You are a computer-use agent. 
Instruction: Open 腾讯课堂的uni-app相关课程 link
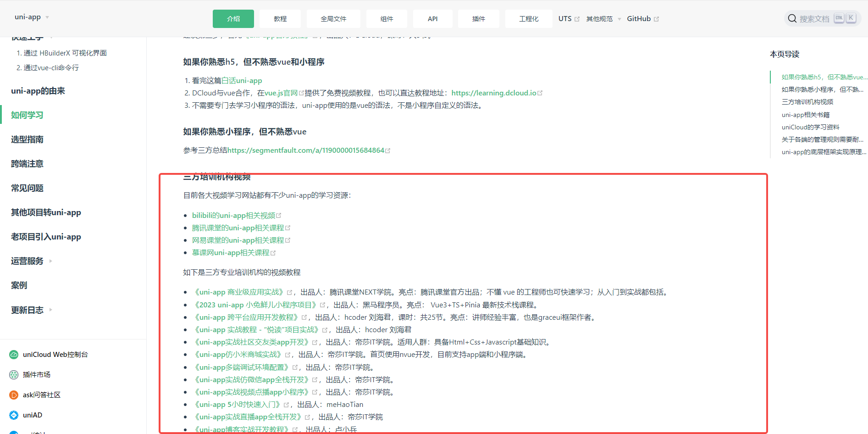pos(238,228)
